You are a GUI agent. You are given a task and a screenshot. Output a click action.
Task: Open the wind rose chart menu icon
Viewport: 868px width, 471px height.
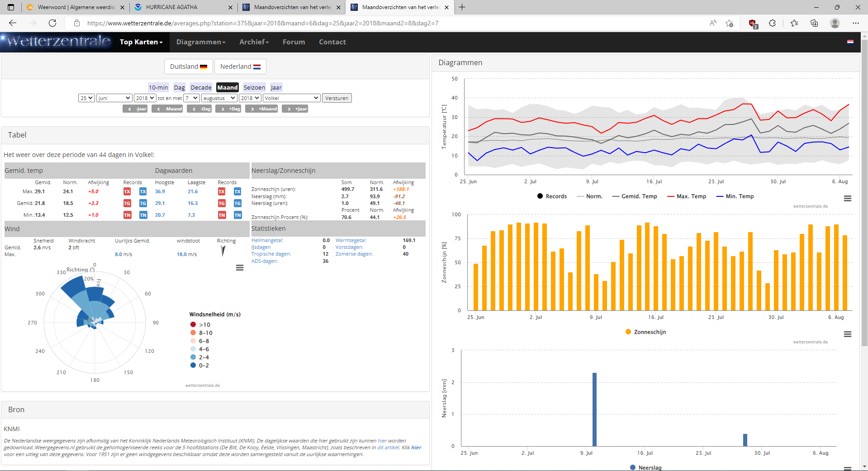240,268
